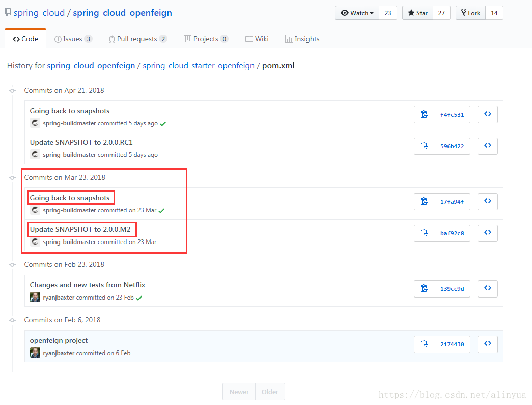The width and height of the screenshot is (532, 405).
Task: Fork the repository
Action: tap(470, 13)
